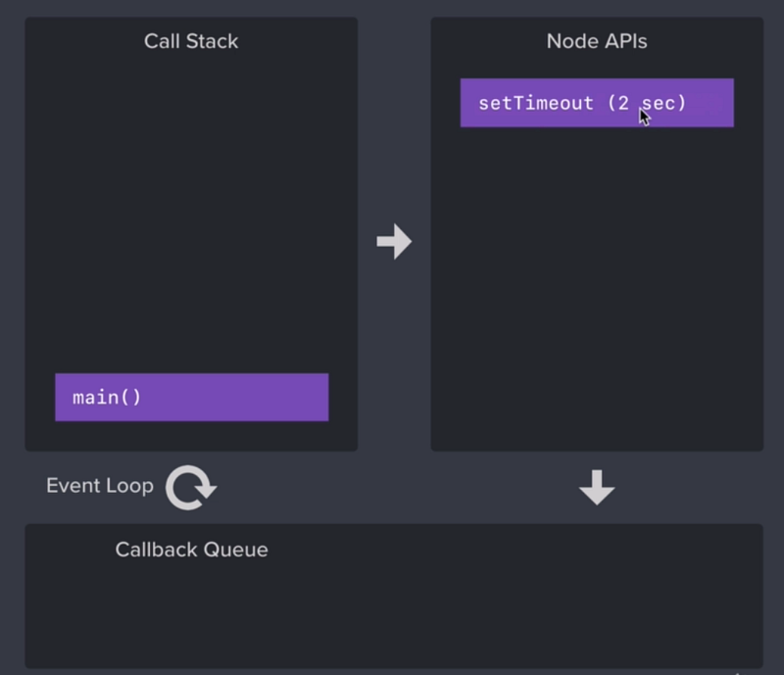Click empty area below setTimeout in Node APIs

[597, 290]
